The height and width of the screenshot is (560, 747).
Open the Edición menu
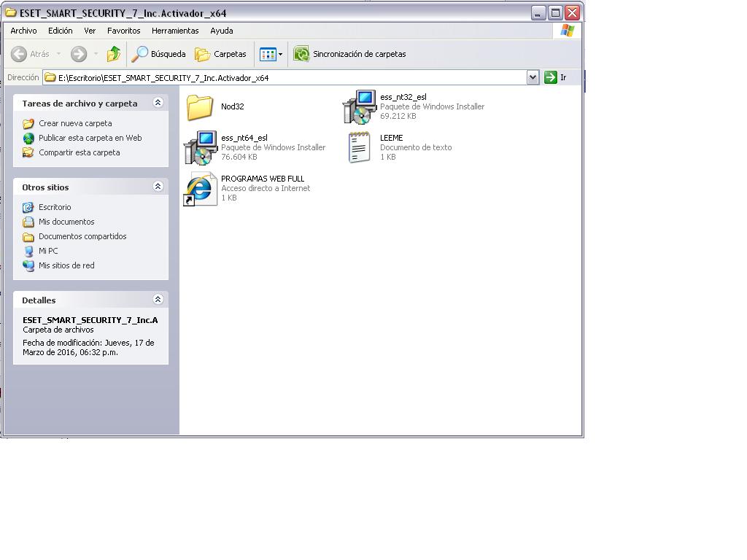coord(61,31)
